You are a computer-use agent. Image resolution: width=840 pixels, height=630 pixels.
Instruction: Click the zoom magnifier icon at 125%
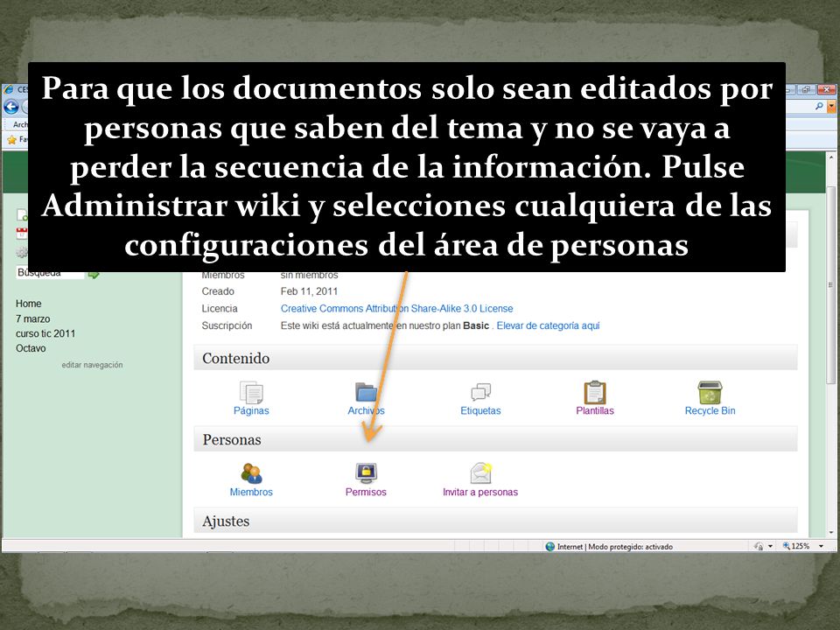point(786,546)
